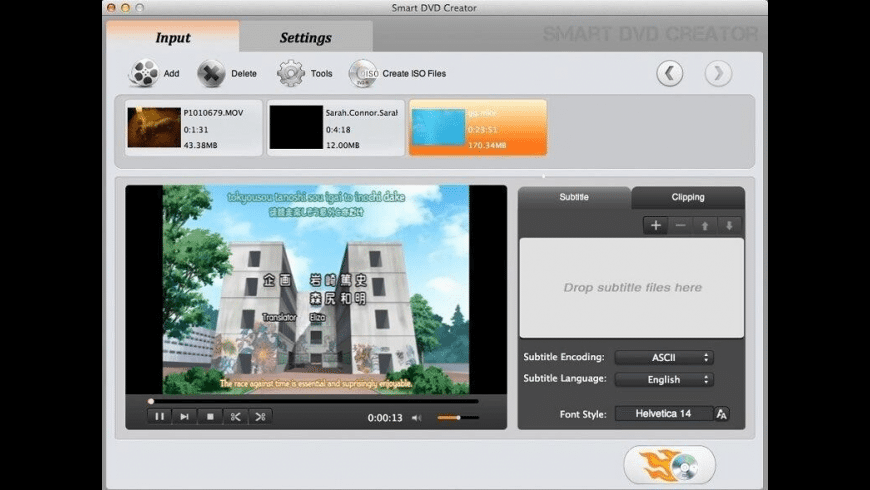Screen dimensions: 870x490
Task: Open the Subtitle tab
Action: click(x=574, y=197)
